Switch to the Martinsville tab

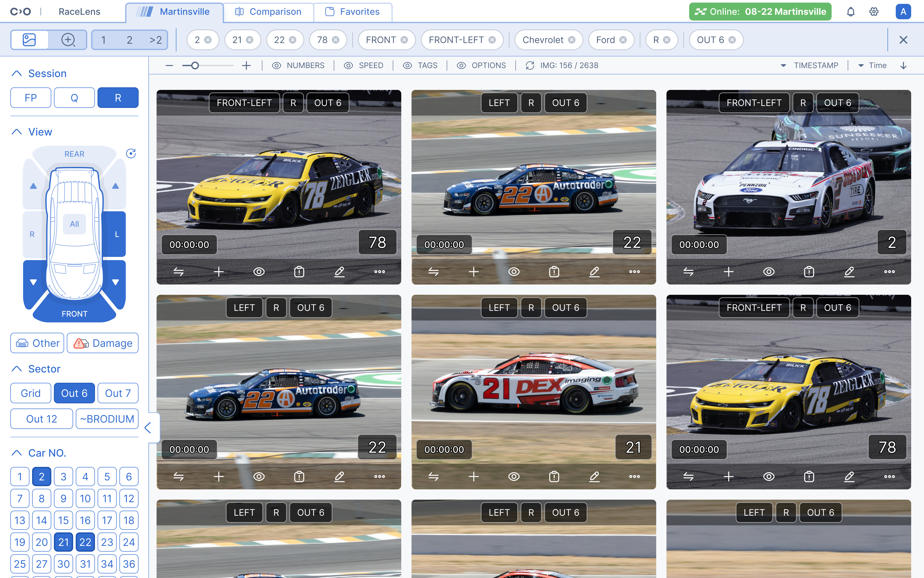click(175, 12)
